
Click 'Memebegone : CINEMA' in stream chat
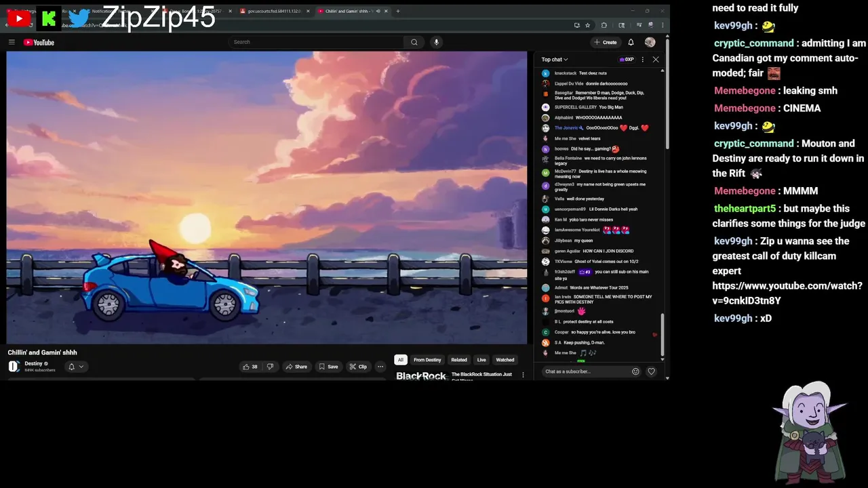pyautogui.click(x=767, y=108)
